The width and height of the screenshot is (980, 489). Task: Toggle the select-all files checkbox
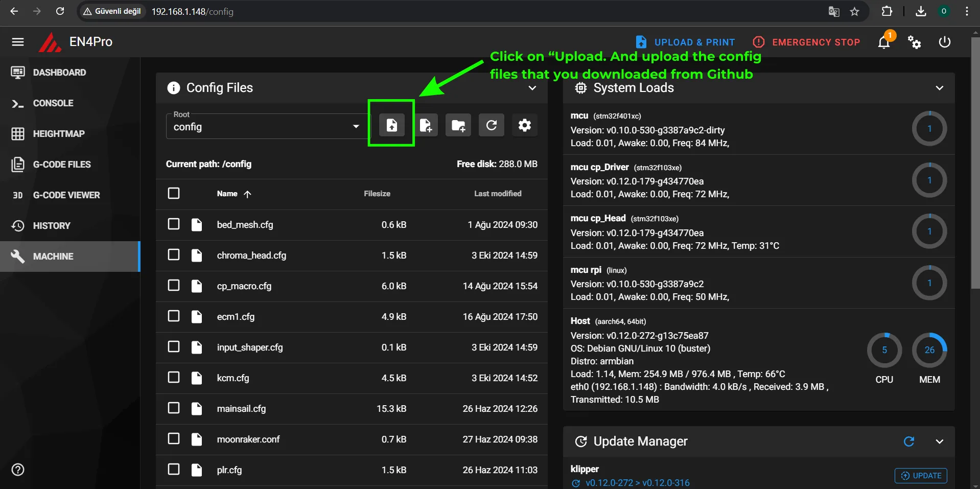pyautogui.click(x=174, y=193)
